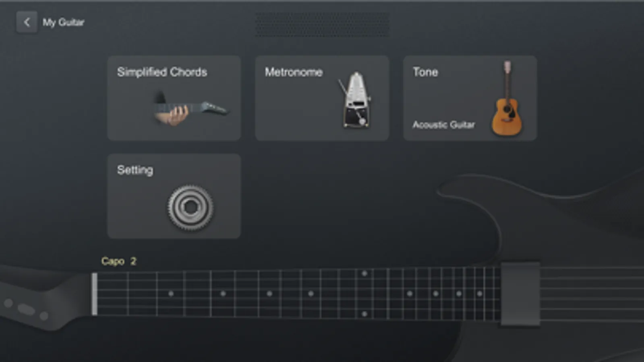The image size is (644, 362).
Task: Click the upper double-dot twelfth fret marker
Action: [x=364, y=274]
